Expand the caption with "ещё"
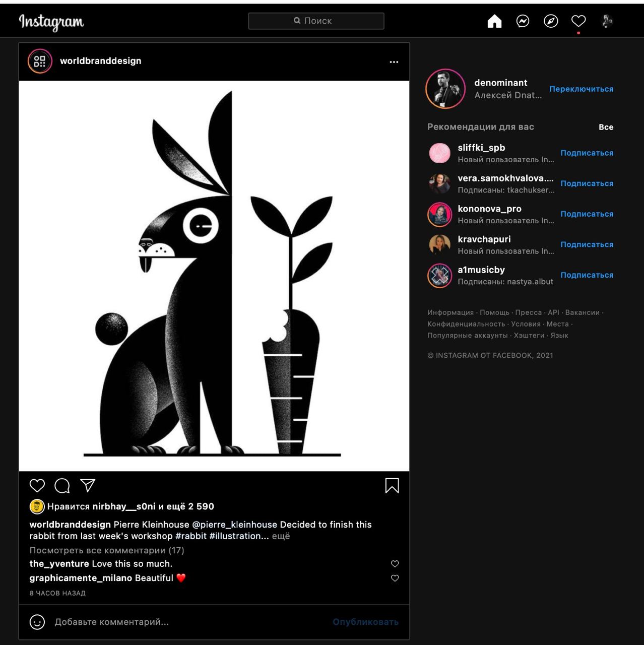 pos(281,536)
